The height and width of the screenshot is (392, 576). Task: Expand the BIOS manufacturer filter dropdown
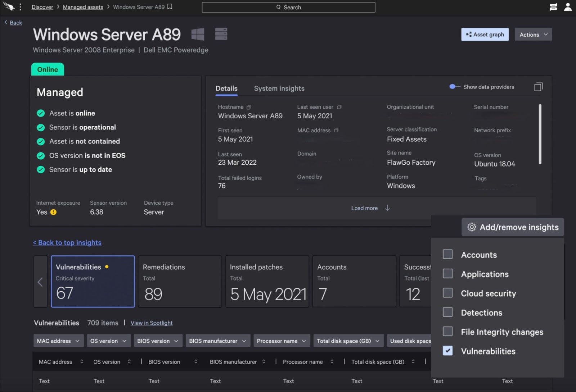click(217, 341)
